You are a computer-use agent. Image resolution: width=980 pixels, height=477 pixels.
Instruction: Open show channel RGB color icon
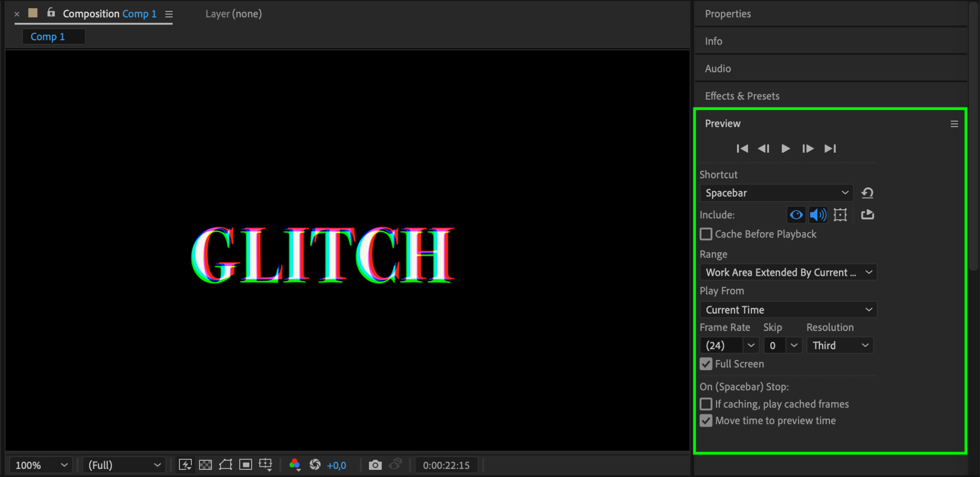pos(295,465)
